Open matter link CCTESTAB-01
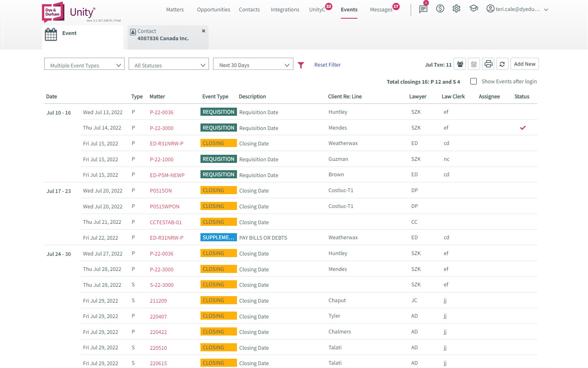588x368 pixels. coord(166,222)
